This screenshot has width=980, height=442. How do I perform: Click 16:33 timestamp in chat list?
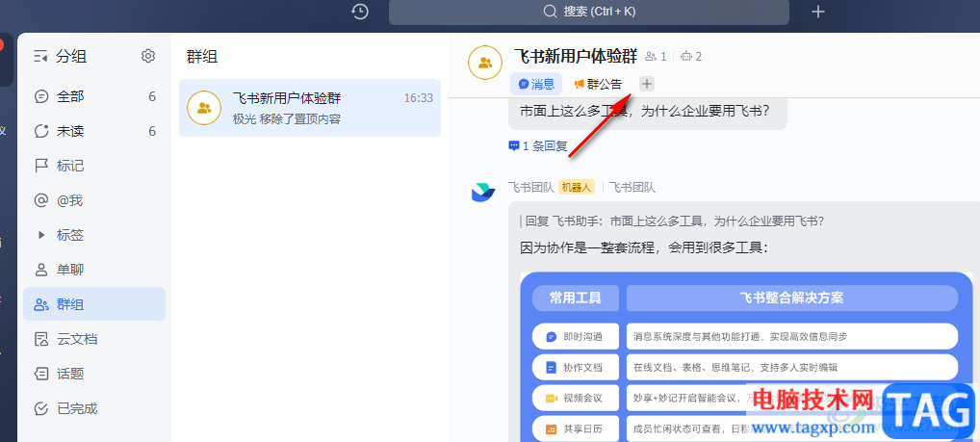tap(418, 99)
